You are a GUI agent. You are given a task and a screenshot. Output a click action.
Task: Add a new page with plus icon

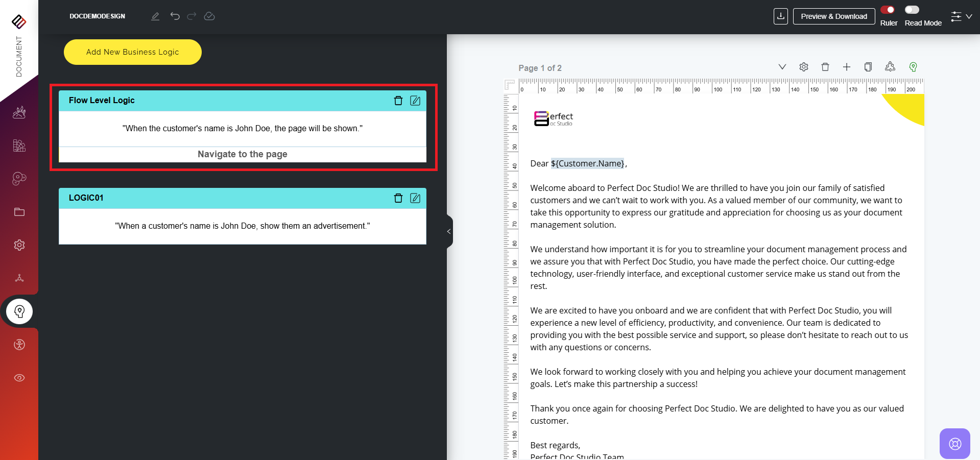pyautogui.click(x=846, y=67)
